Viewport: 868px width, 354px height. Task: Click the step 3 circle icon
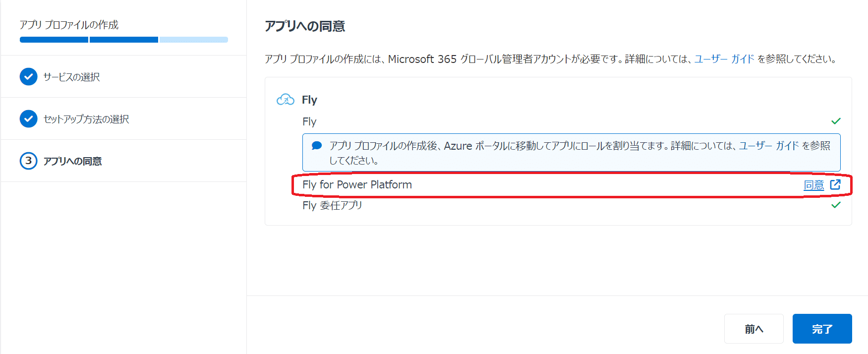tap(28, 161)
